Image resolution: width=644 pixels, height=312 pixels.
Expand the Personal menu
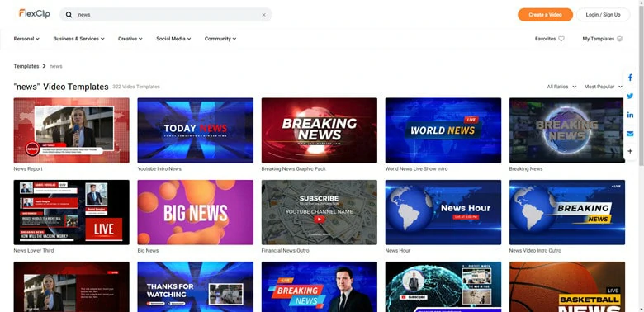click(x=26, y=39)
